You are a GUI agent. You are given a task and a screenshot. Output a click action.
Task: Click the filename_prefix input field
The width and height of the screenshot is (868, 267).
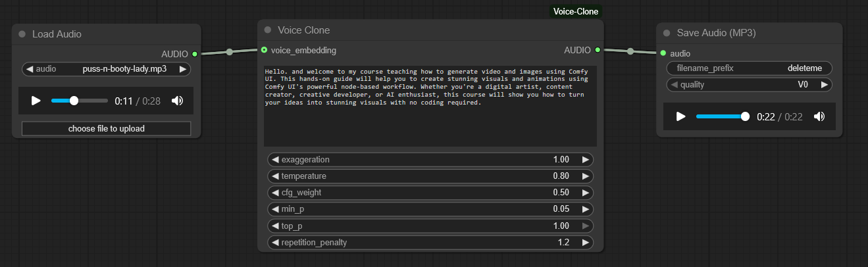click(x=749, y=68)
